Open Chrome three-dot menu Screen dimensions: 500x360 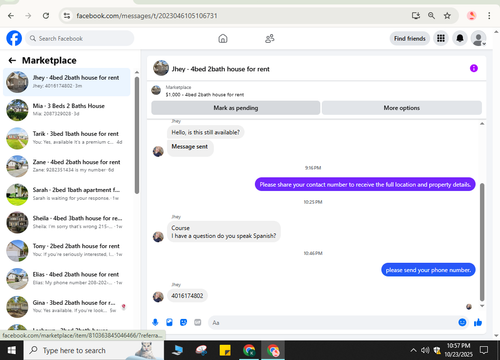489,15
